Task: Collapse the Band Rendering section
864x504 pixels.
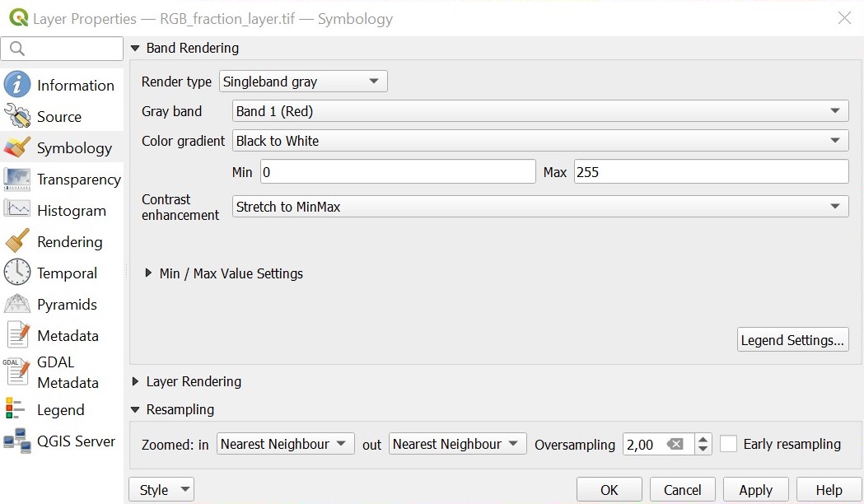Action: (136, 49)
